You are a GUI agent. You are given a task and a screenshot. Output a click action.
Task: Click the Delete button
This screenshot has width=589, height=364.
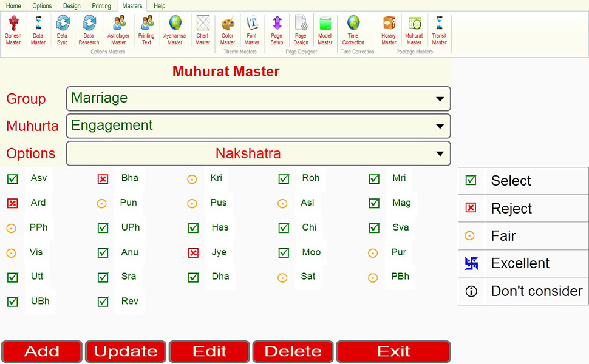tap(293, 352)
